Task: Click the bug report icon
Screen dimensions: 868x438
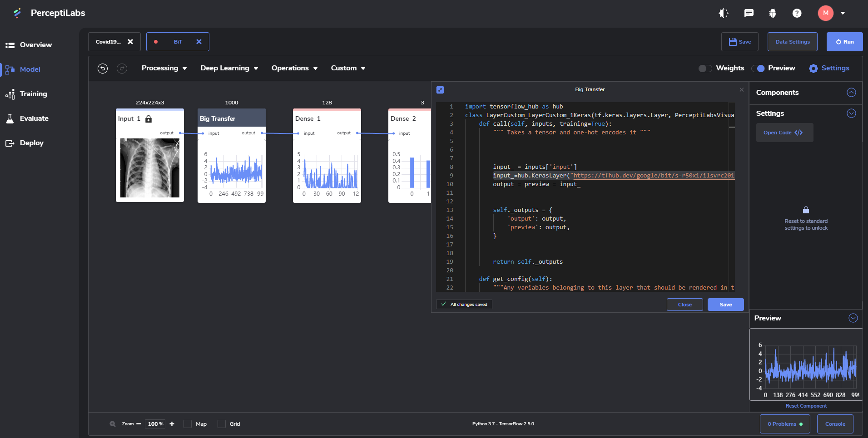Action: (x=773, y=13)
